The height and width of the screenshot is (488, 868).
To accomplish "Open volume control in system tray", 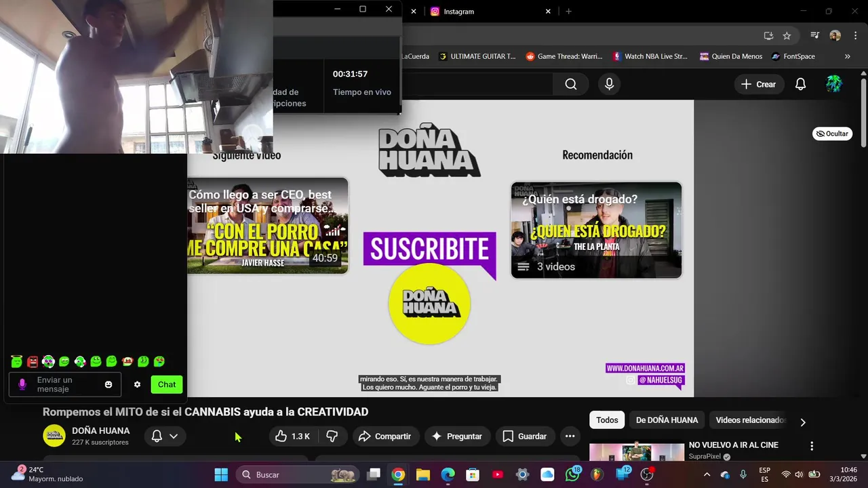I will pos(799,474).
